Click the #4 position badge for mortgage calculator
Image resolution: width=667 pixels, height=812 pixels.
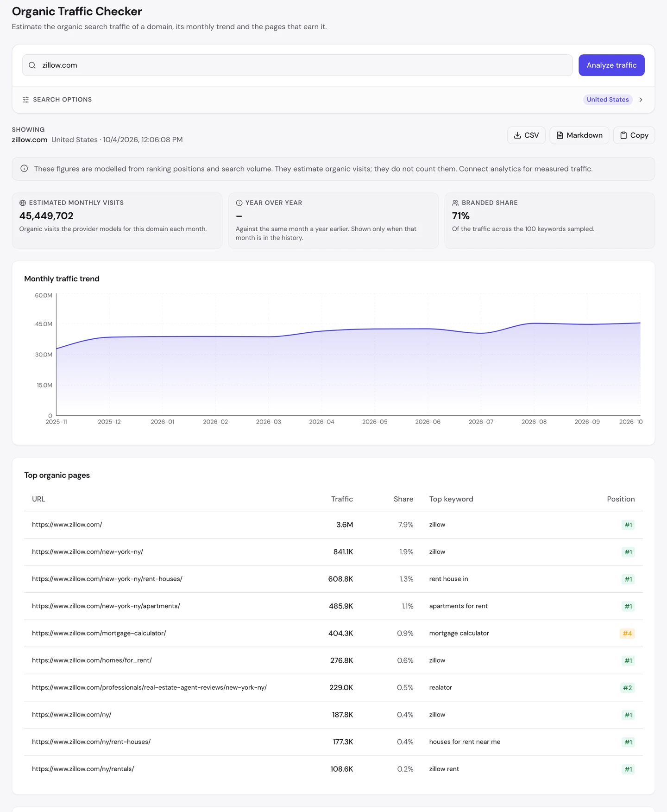tap(627, 634)
